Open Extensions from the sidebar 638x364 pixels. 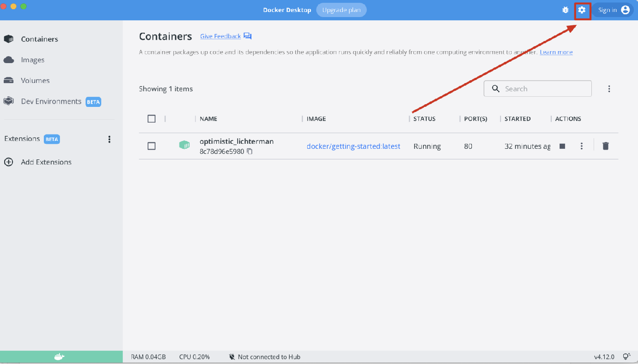click(x=21, y=139)
